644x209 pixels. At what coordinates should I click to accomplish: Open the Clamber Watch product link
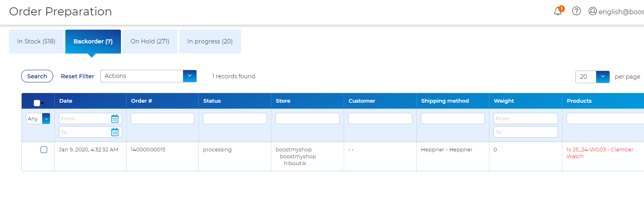599,153
